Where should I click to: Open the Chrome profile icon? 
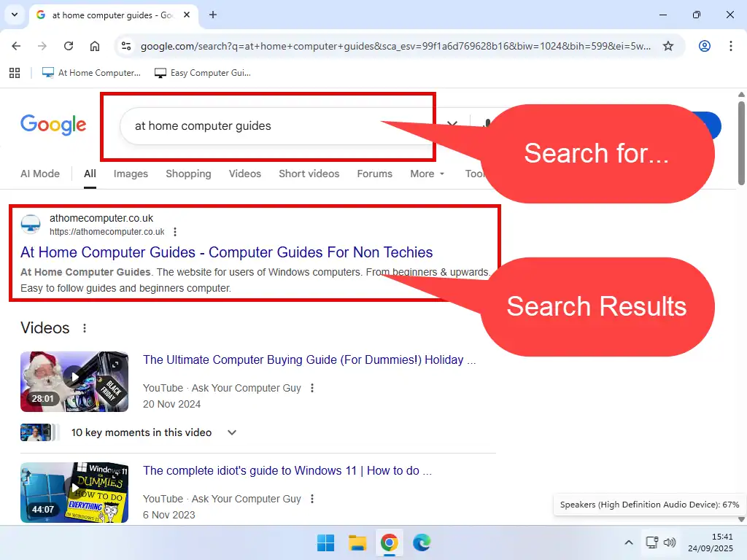point(704,46)
